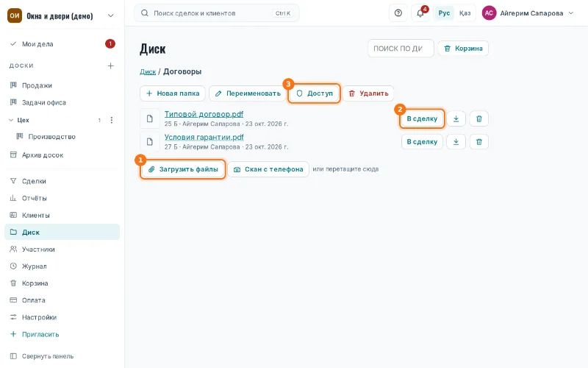Open Цех group three-dot menu

112,120
